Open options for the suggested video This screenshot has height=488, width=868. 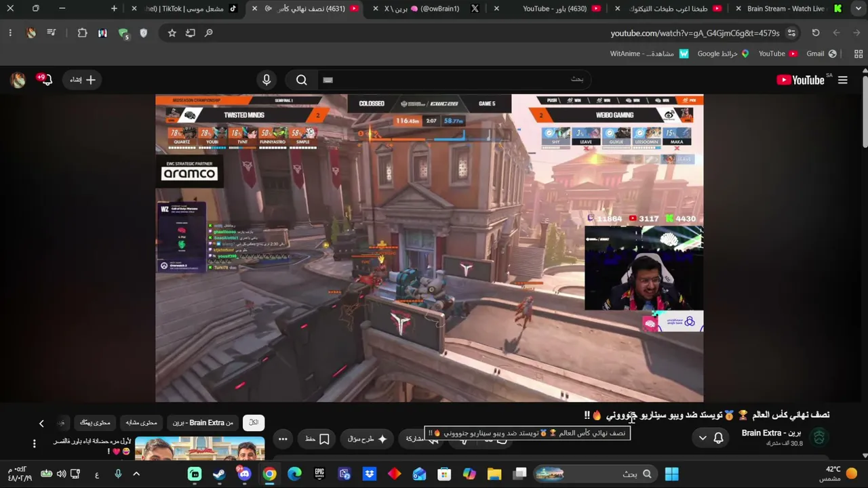click(x=34, y=444)
